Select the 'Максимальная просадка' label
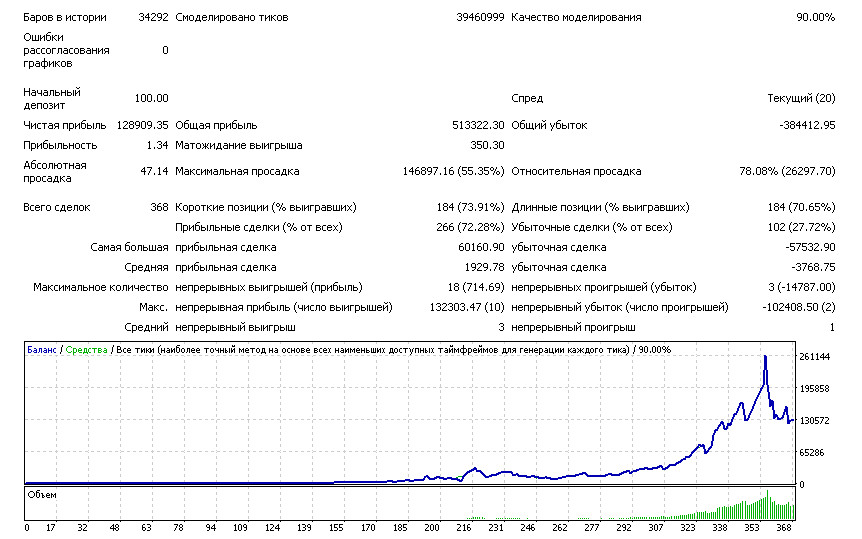 [237, 171]
